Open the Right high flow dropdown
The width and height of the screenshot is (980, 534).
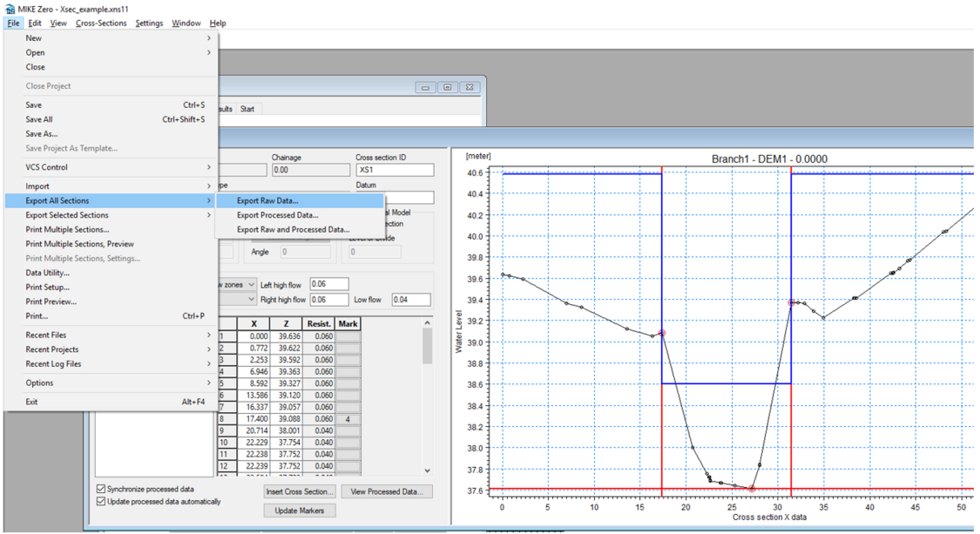[x=252, y=300]
